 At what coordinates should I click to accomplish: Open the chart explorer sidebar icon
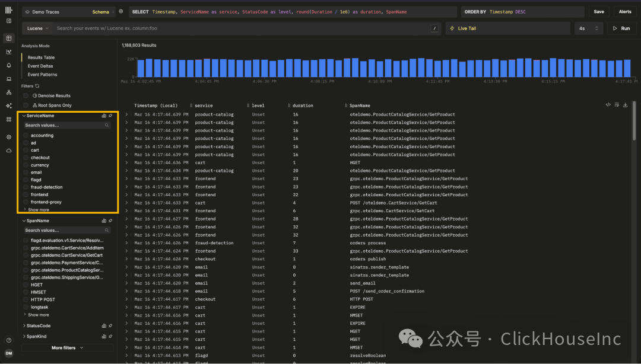click(8, 52)
